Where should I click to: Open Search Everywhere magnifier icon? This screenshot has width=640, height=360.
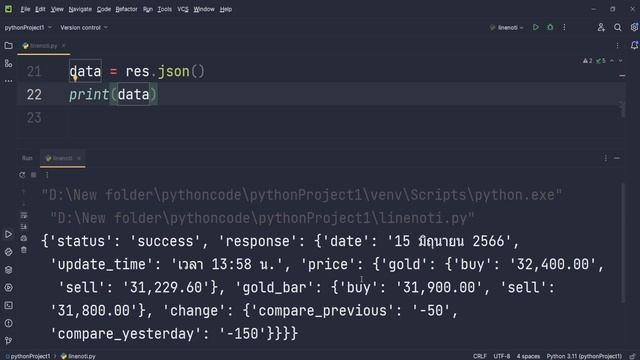tap(618, 27)
